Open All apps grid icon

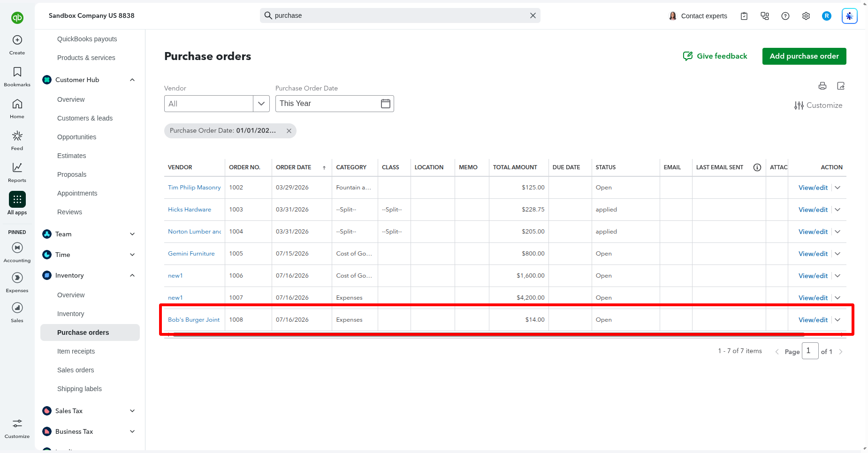click(x=17, y=199)
